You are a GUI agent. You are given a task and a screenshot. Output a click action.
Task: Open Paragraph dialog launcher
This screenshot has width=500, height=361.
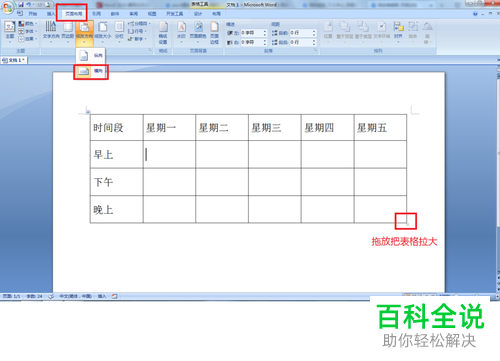pos(315,50)
